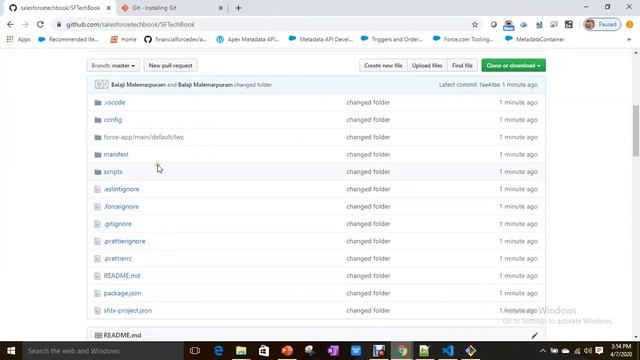
Task: Open the .forceignore file
Action: click(x=121, y=207)
